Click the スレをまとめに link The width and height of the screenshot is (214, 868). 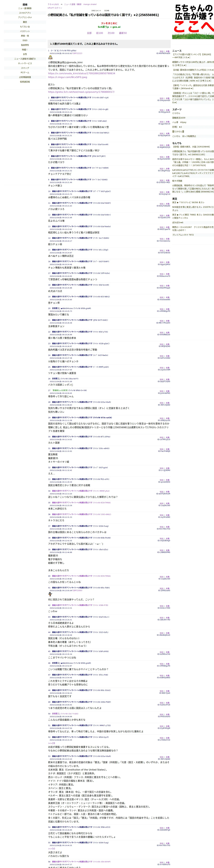109,23
